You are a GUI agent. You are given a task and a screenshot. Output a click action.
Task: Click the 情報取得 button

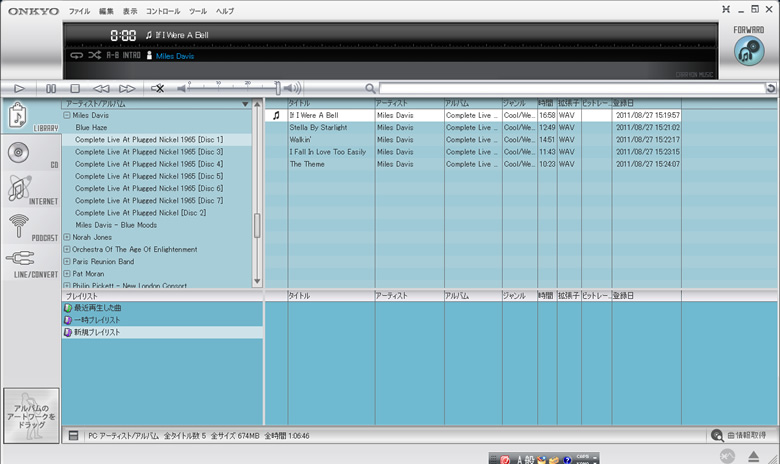click(738, 435)
